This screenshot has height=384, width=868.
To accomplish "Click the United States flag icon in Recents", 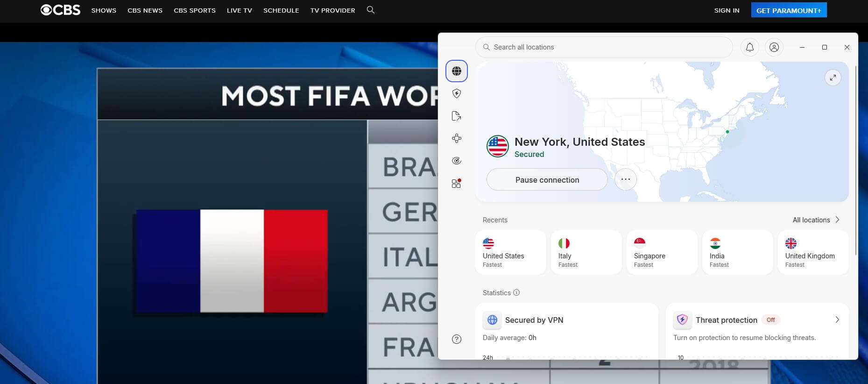I will pos(488,243).
